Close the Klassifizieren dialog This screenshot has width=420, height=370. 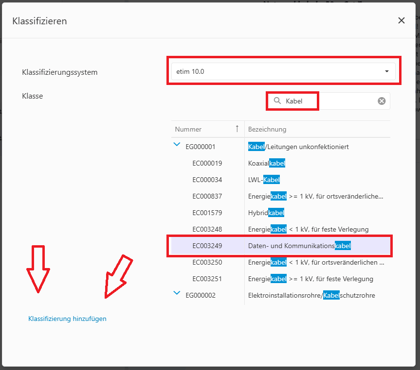tap(401, 21)
